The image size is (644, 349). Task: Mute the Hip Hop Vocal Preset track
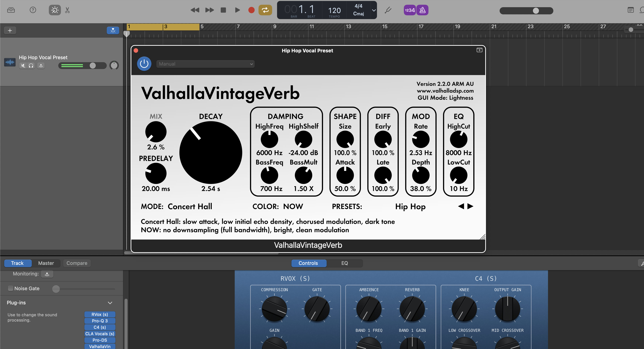pyautogui.click(x=23, y=65)
